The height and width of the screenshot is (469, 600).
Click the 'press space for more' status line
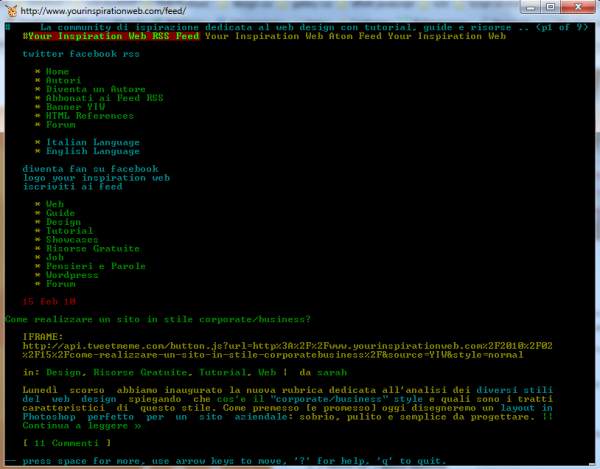234,461
